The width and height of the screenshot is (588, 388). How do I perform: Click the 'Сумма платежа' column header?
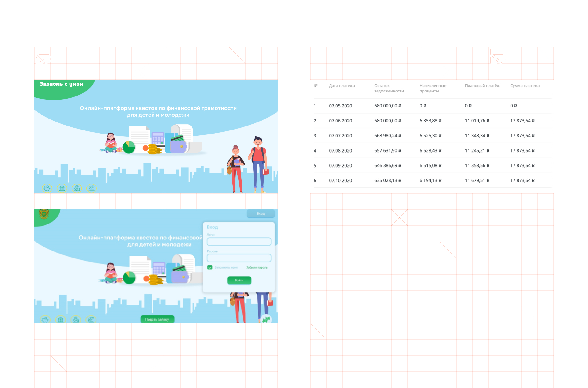point(525,86)
